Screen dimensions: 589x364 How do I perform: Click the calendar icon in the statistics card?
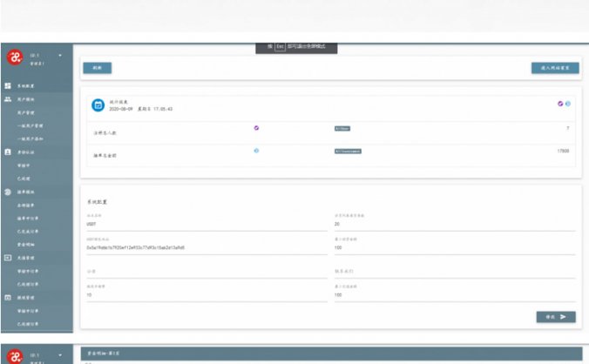point(98,105)
